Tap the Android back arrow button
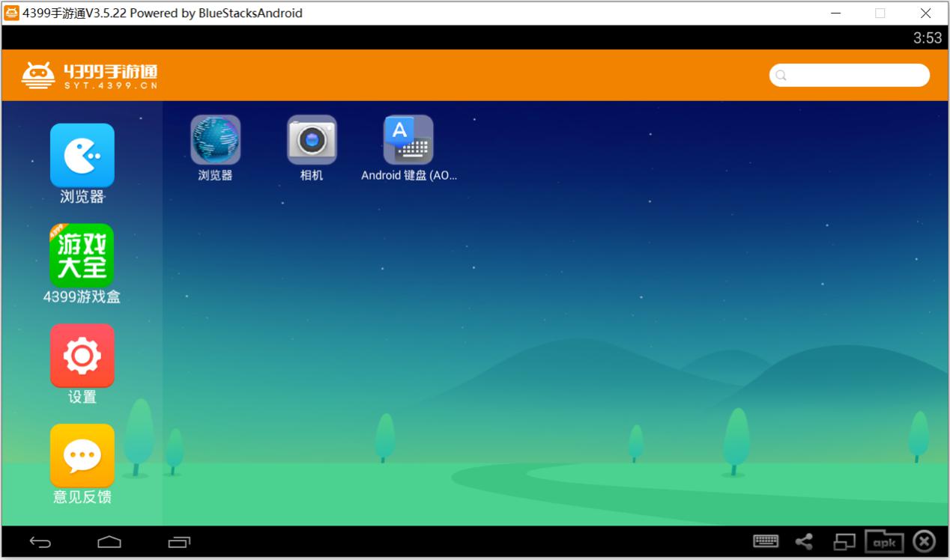 pyautogui.click(x=40, y=542)
